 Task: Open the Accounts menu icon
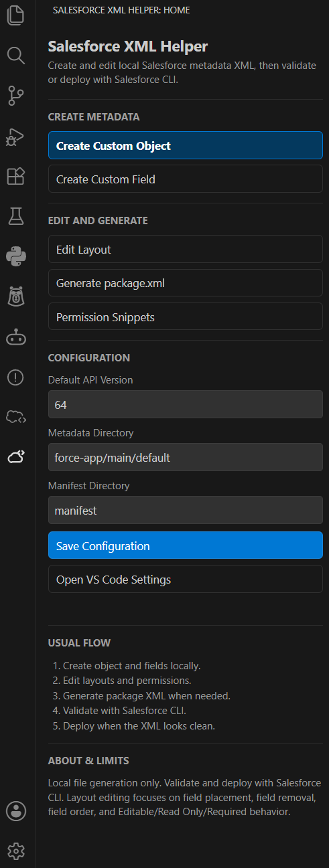click(x=15, y=811)
